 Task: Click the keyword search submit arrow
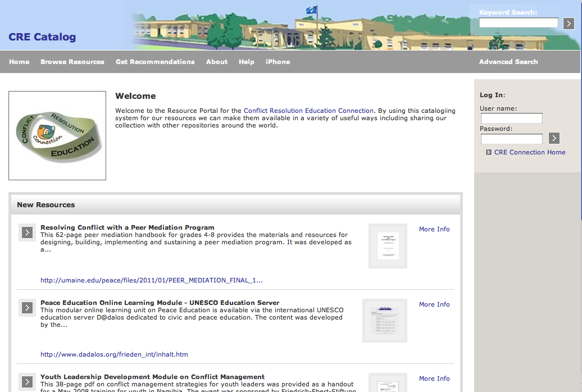[x=569, y=23]
